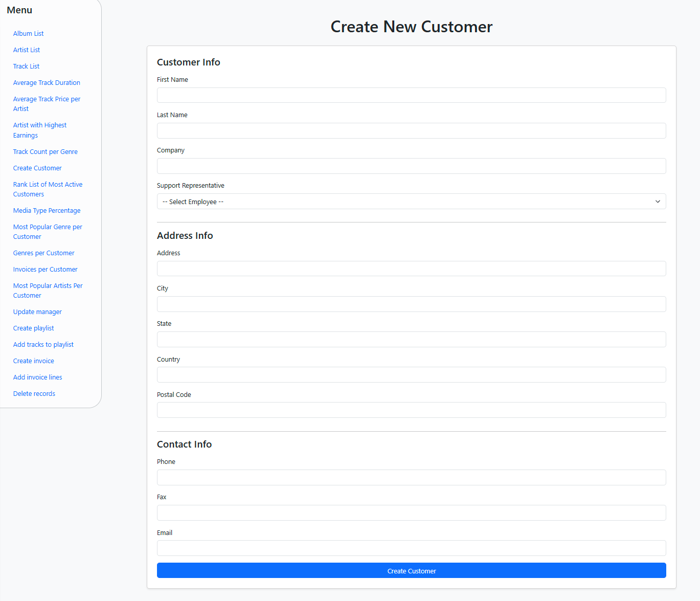
Task: Focus the Last Name text box
Action: point(411,130)
